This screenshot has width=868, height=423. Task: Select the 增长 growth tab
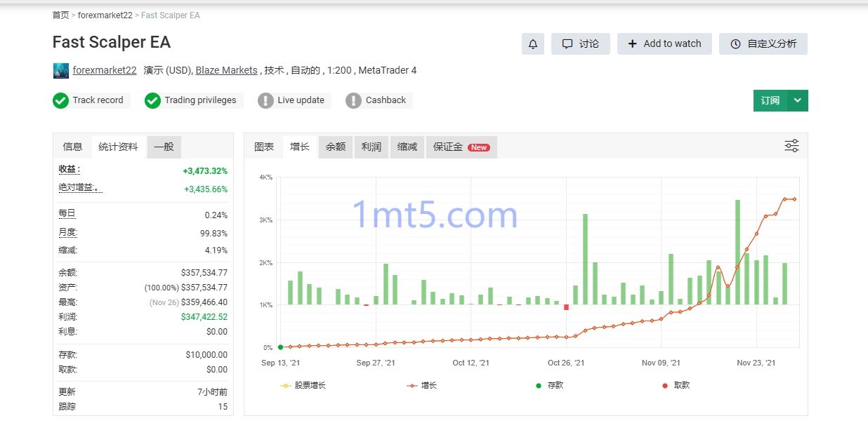300,147
